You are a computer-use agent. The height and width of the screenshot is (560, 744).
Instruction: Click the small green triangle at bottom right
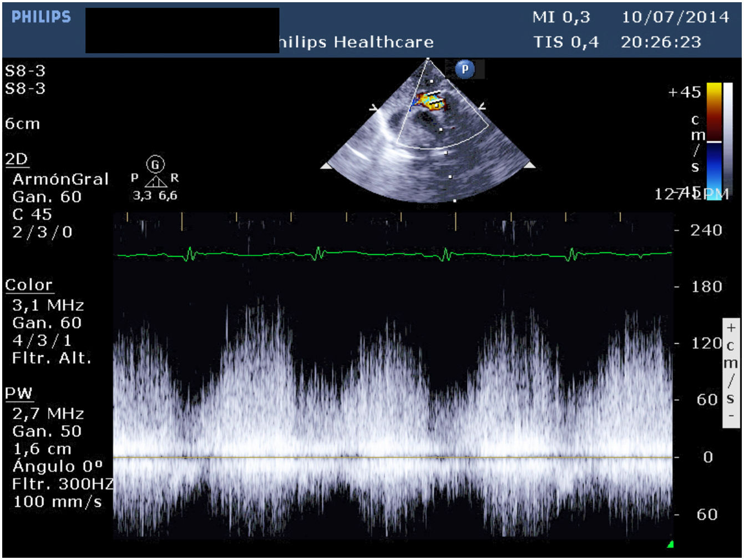[x=670, y=544]
